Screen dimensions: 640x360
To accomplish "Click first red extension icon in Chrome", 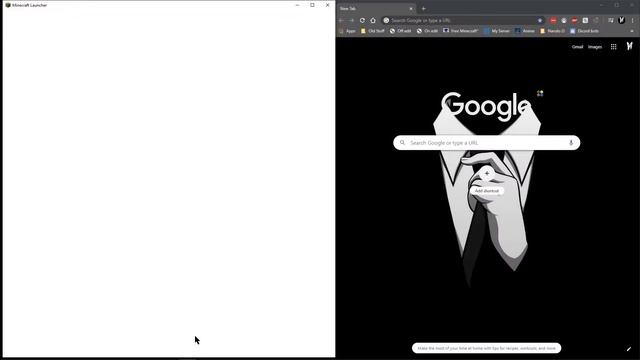I will (x=553, y=20).
